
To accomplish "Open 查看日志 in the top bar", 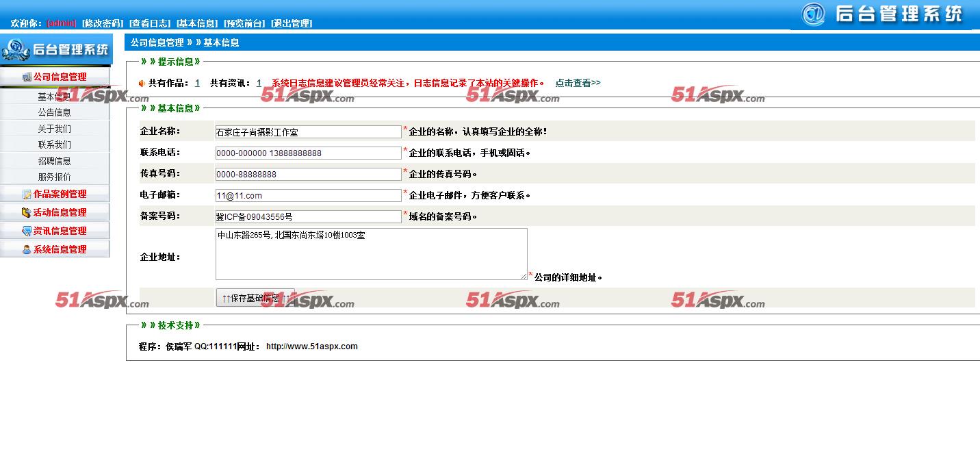I will click(150, 23).
